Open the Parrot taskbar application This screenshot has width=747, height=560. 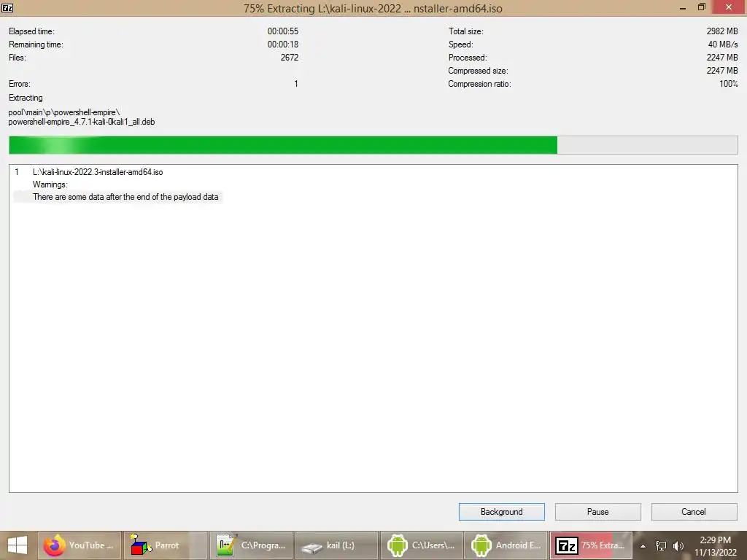coord(166,545)
